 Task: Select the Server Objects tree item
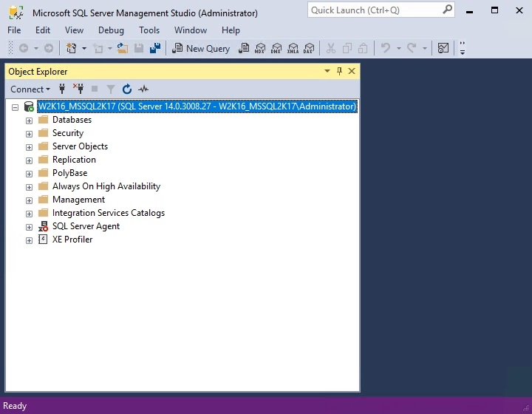80,146
